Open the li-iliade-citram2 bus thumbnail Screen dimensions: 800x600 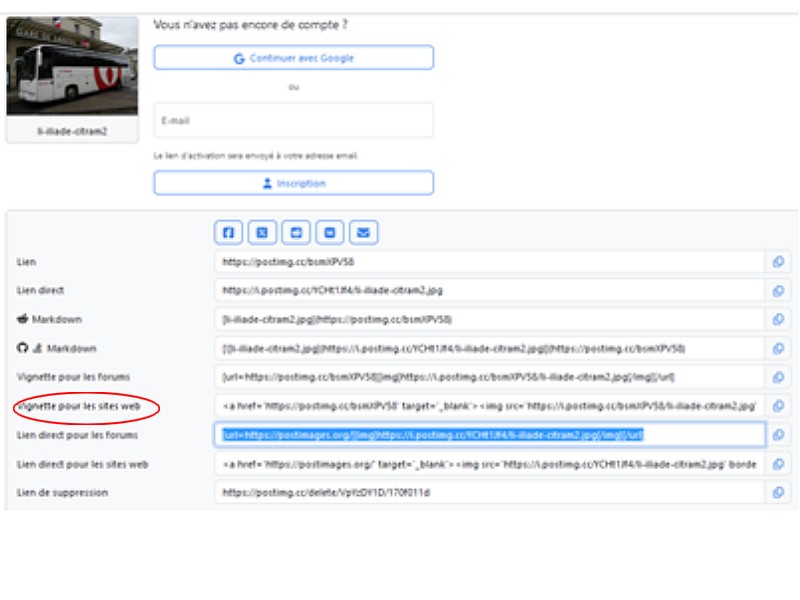(72, 66)
